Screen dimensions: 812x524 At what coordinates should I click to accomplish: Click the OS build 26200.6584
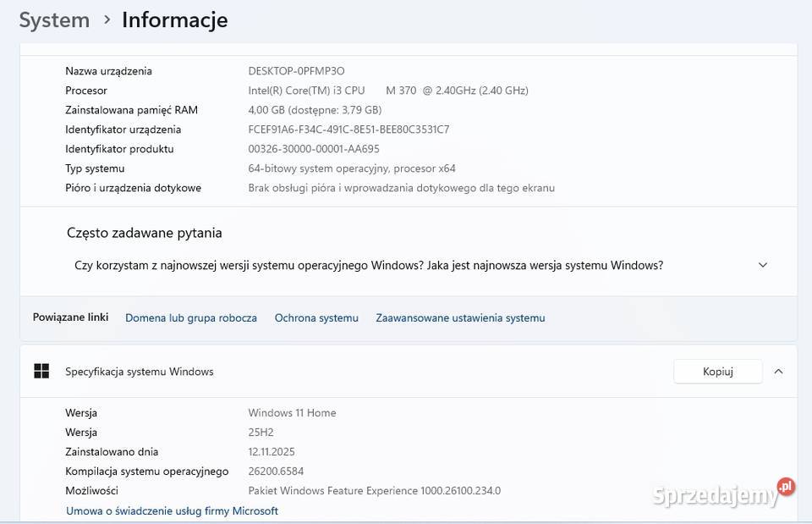tap(276, 472)
